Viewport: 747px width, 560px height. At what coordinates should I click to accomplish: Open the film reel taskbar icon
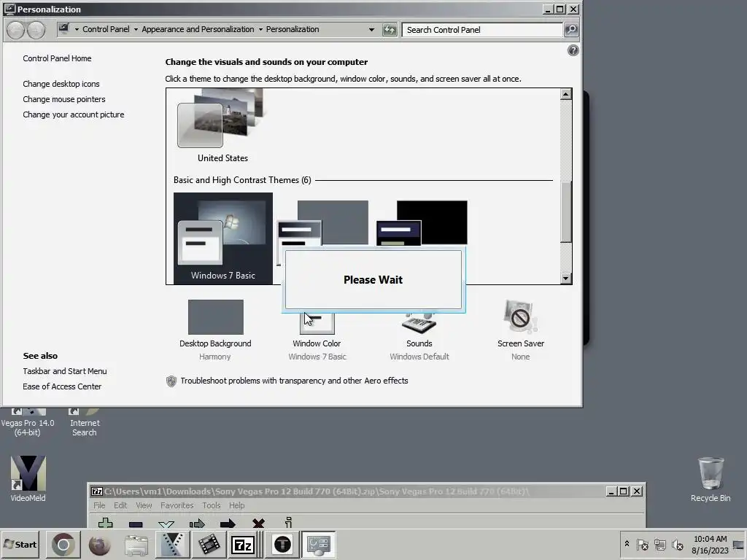click(209, 545)
